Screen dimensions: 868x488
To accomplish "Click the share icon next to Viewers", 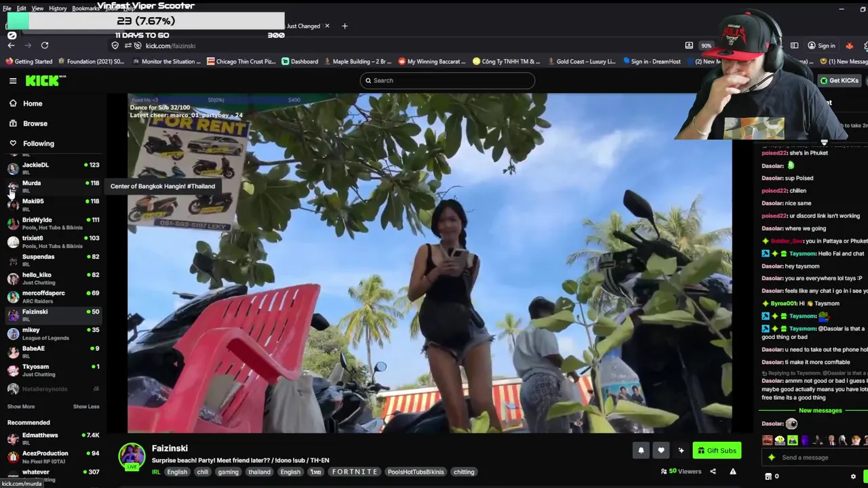I will coord(713,472).
